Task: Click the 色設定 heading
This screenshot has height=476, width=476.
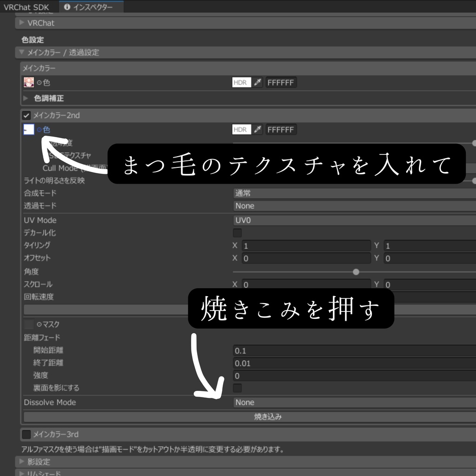Action: [33, 40]
